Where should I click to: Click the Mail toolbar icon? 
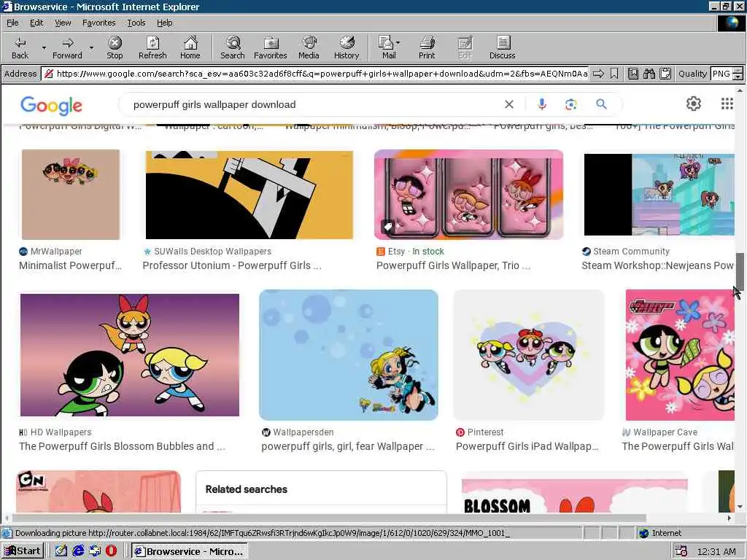point(387,47)
